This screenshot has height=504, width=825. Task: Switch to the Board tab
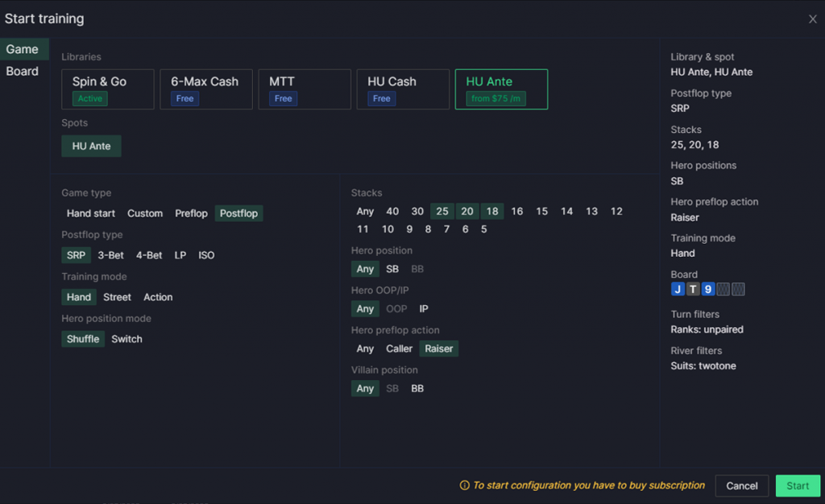pos(24,71)
